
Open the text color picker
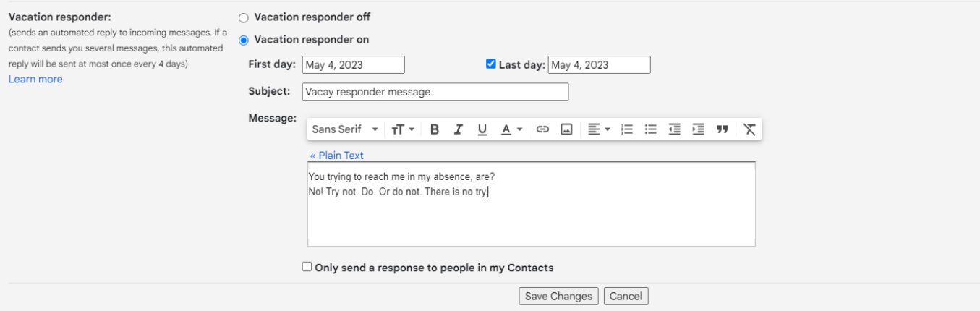coord(511,129)
